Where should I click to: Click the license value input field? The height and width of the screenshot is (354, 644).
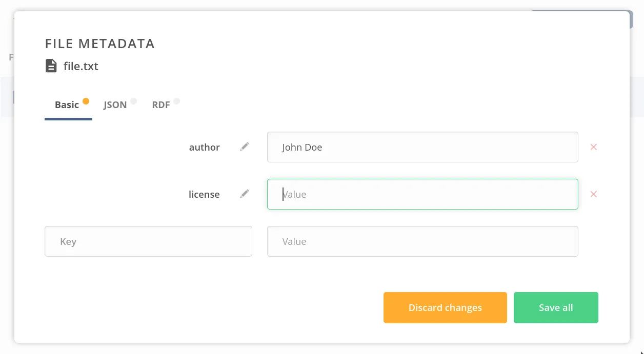[x=422, y=194]
